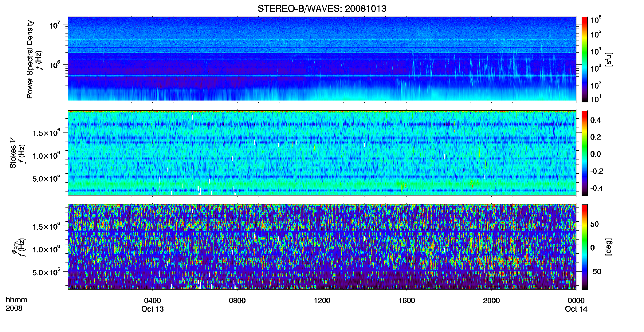Viewport: 644px width, 332px height.
Task: Click the 10^7 tick label on top panel
Action: [x=54, y=25]
